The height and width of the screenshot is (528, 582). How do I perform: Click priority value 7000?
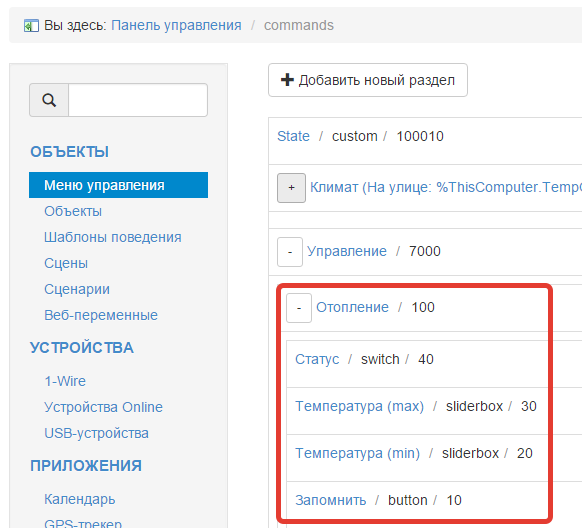point(425,251)
